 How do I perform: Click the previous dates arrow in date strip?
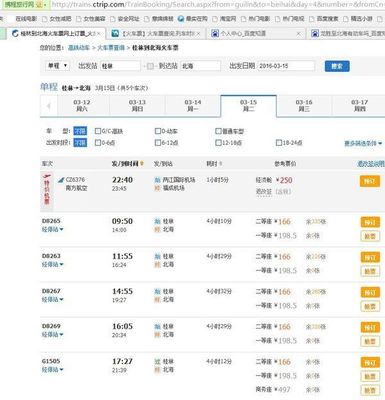coord(49,106)
